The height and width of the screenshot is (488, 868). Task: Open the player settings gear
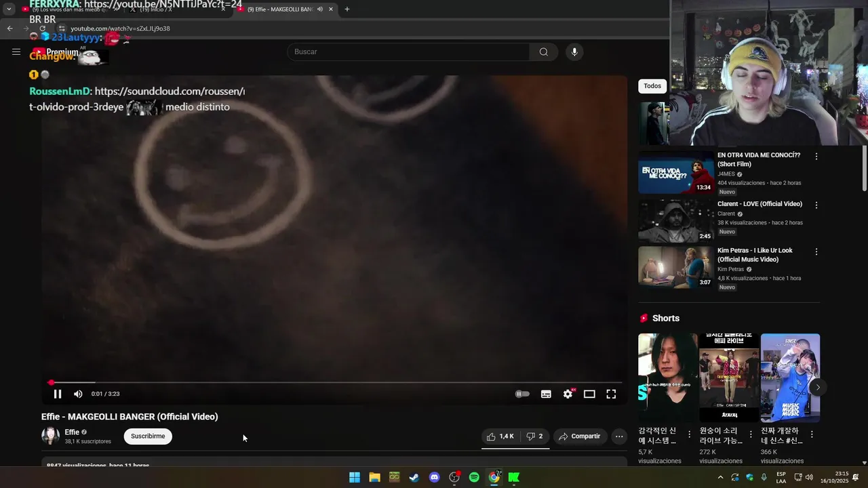pyautogui.click(x=568, y=394)
